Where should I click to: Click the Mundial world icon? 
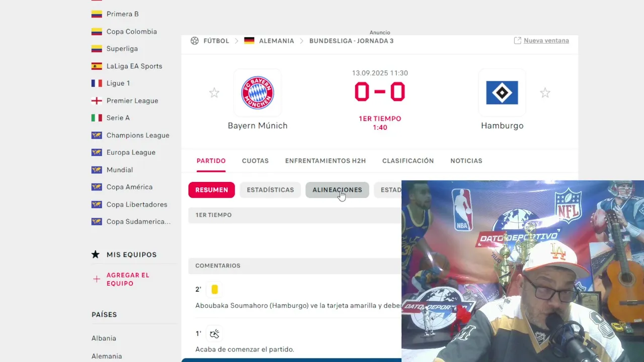97,170
